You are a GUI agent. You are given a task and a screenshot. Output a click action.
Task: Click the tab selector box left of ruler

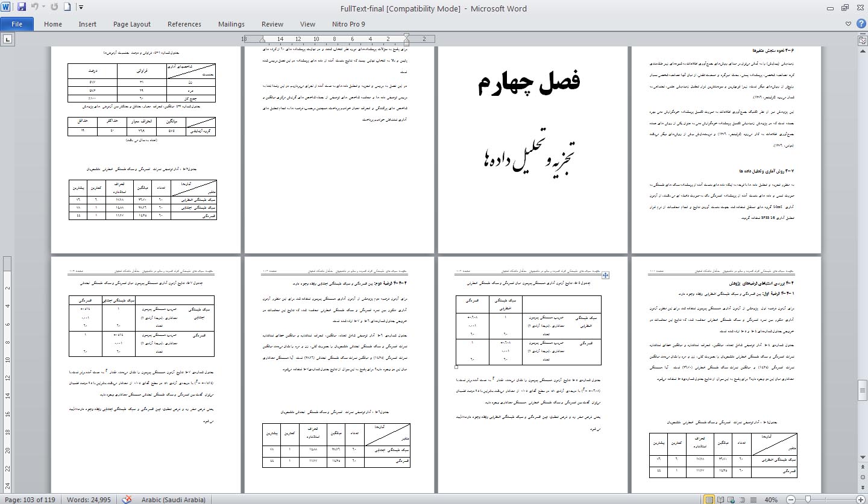(8, 39)
